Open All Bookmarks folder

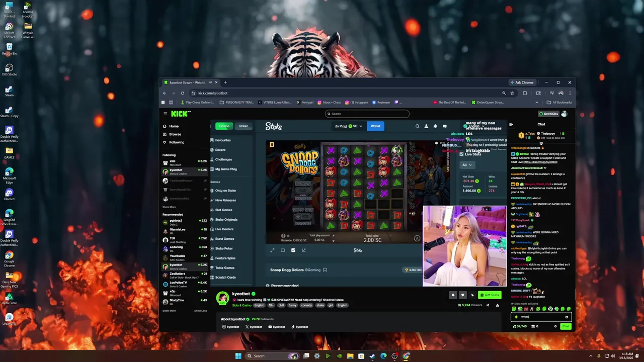pos(560,103)
